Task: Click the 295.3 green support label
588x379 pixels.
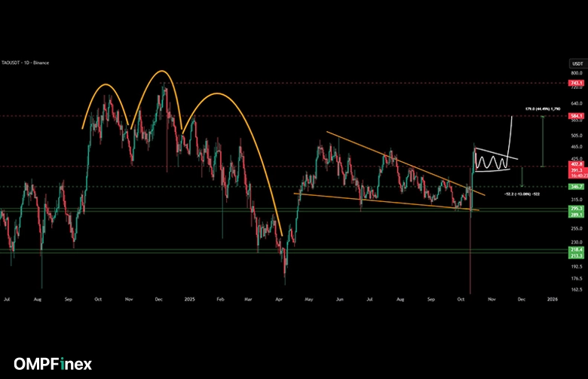Action: pyautogui.click(x=578, y=209)
